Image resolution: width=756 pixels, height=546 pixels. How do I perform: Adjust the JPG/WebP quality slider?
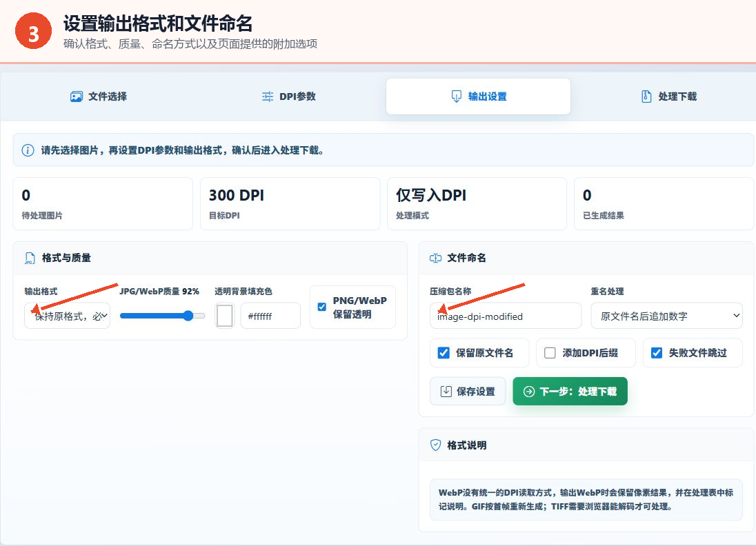163,316
